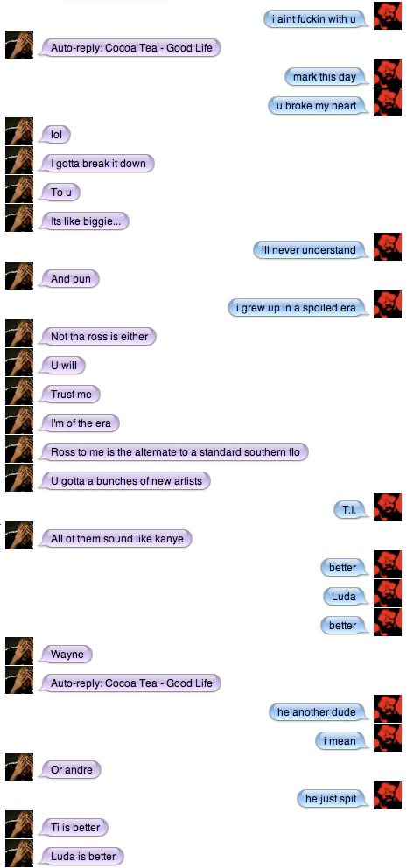Image resolution: width=407 pixels, height=868 pixels.
Task: Click the avatar next to 'Wayne' message
Action: [19, 651]
